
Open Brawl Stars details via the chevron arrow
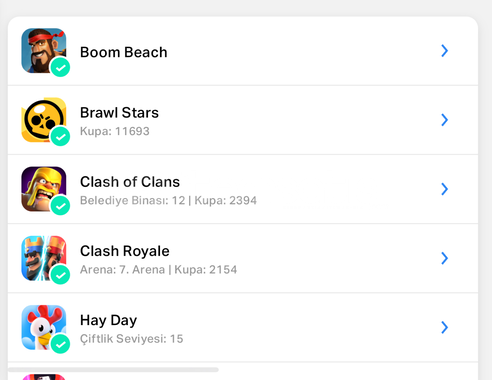pyautogui.click(x=444, y=120)
